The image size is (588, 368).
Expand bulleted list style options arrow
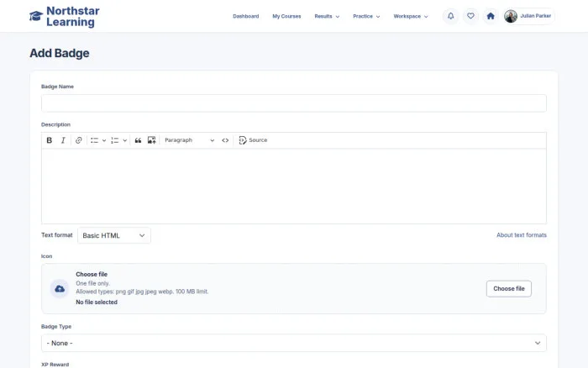point(104,140)
